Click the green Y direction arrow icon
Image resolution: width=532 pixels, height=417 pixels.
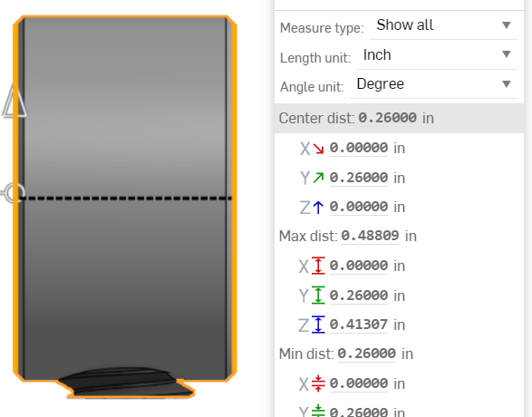pyautogui.click(x=318, y=178)
